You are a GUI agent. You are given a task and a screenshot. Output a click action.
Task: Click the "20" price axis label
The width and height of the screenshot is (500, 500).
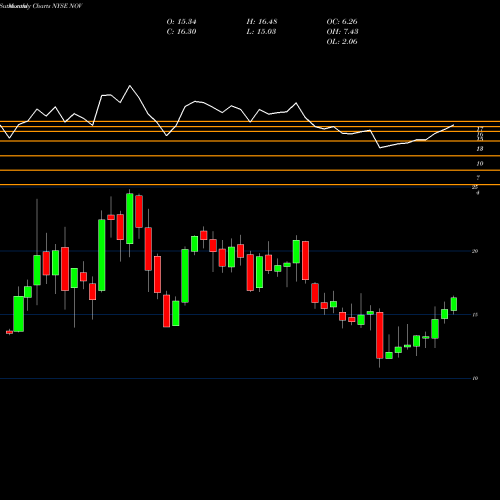[x=475, y=251]
